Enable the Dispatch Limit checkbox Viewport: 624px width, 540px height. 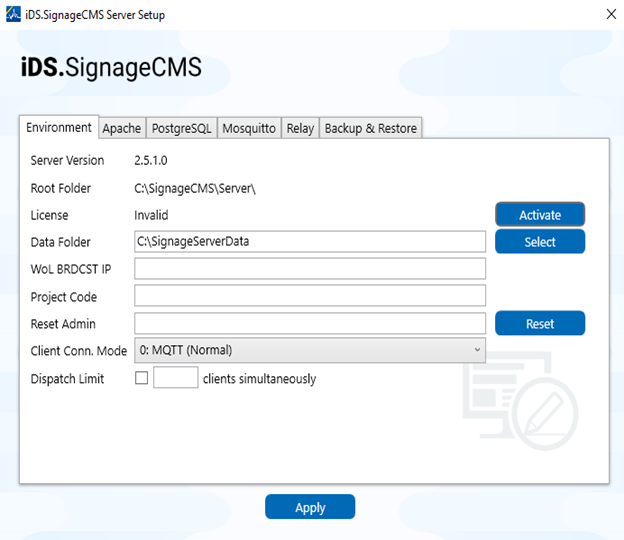click(141, 378)
